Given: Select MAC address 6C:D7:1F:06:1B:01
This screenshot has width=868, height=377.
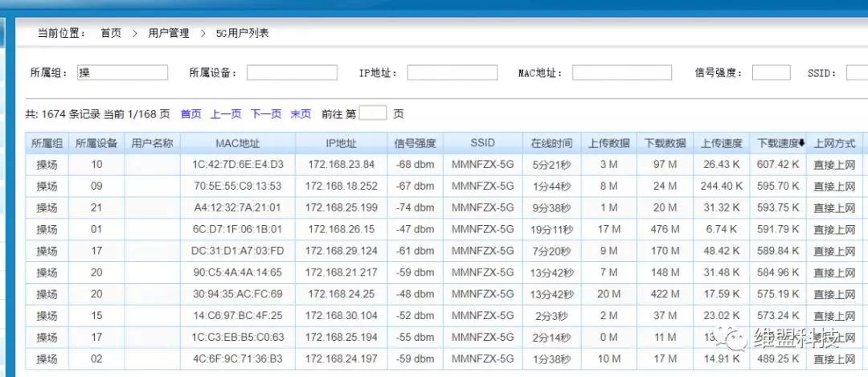Looking at the screenshot, I should pyautogui.click(x=238, y=229).
